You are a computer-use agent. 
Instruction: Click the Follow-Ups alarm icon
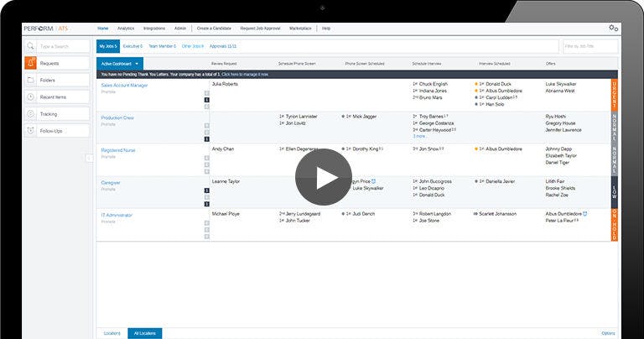(x=30, y=131)
